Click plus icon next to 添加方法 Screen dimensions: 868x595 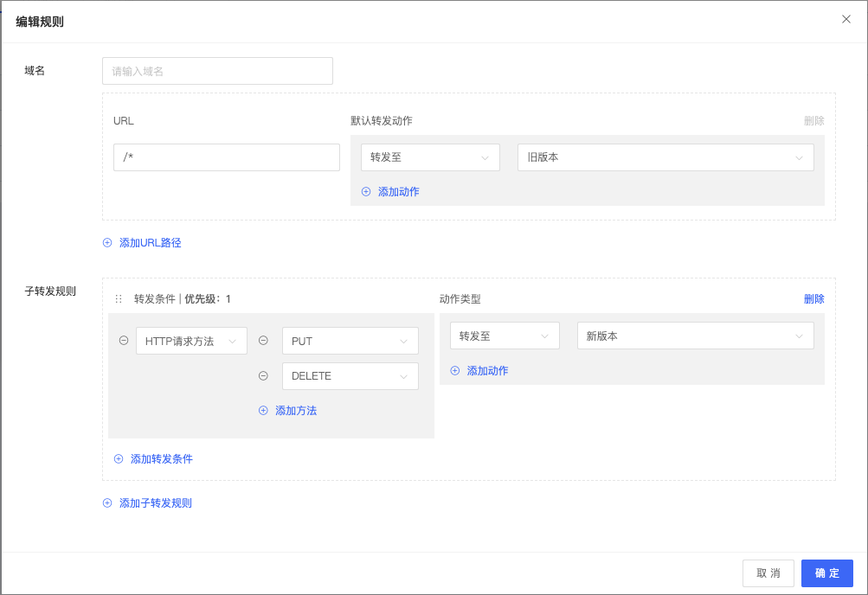coord(264,411)
